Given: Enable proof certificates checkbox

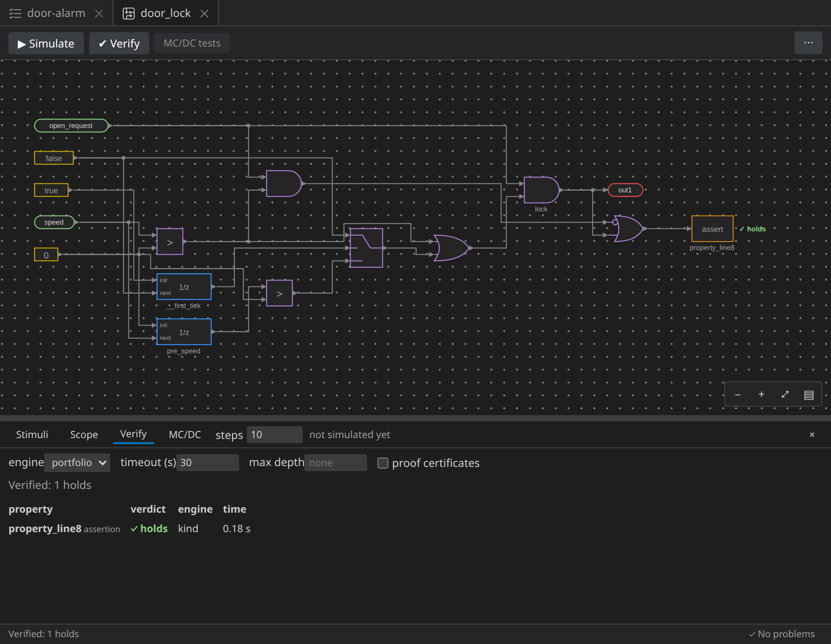Looking at the screenshot, I should pos(383,463).
